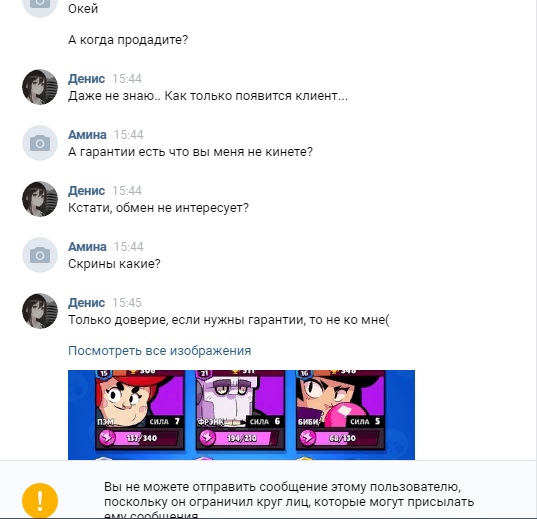This screenshot has height=519, width=537.
Task: Open Денис's avatar beside the 'Кстати, обмен' message
Action: [x=40, y=199]
